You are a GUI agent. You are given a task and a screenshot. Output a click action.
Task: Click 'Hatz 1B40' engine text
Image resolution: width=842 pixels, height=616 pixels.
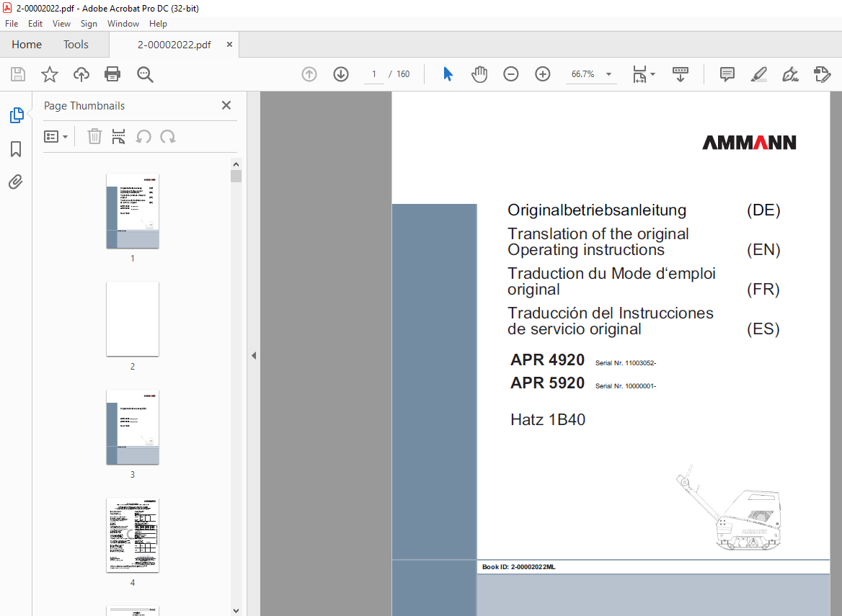(x=548, y=419)
